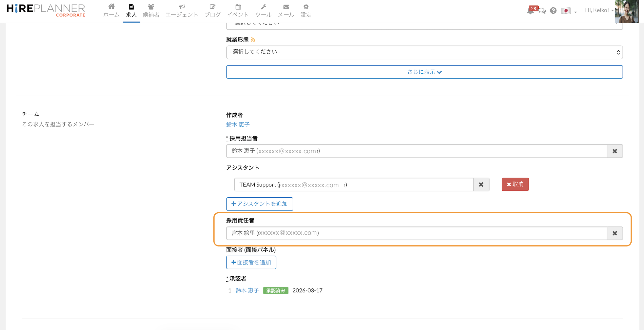
Task: Expand さらに表示 show more section
Action: [424, 72]
